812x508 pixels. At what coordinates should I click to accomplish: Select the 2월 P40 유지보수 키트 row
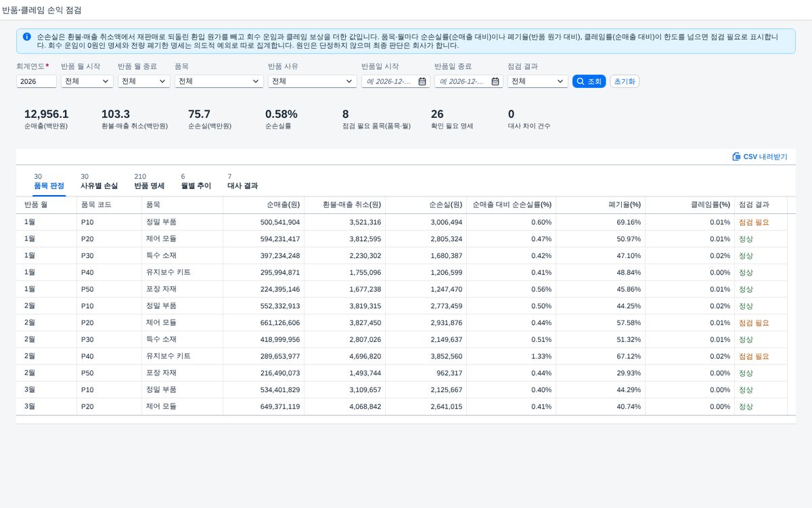(x=406, y=356)
